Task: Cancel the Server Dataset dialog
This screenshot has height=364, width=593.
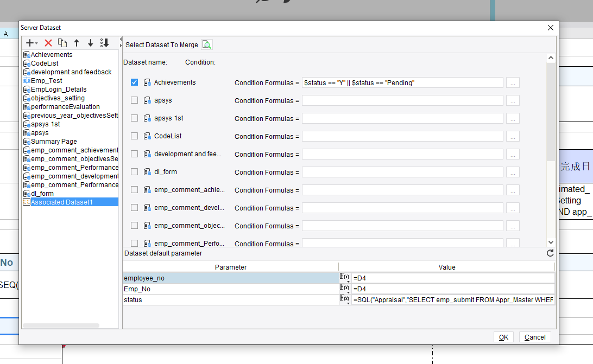Action: pos(535,337)
